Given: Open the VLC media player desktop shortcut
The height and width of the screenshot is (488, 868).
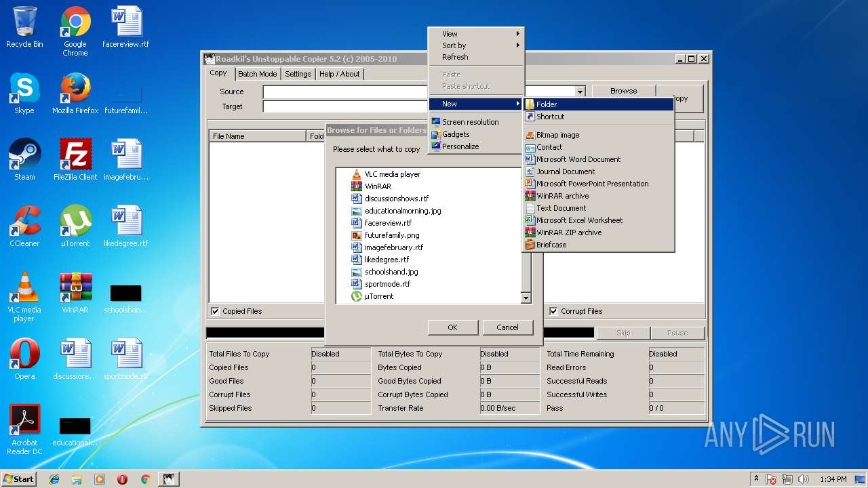Looking at the screenshot, I should [24, 298].
